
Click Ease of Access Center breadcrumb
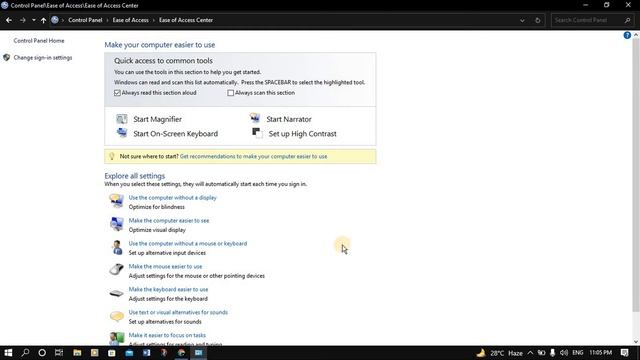pos(186,20)
